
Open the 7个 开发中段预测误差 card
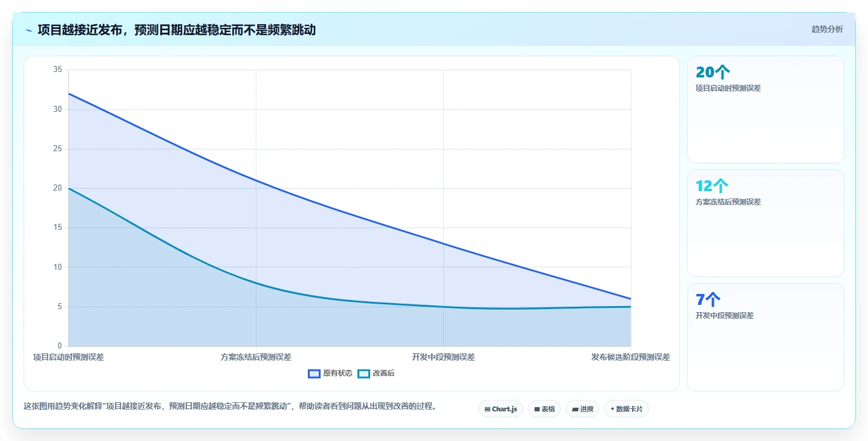pyautogui.click(x=765, y=337)
